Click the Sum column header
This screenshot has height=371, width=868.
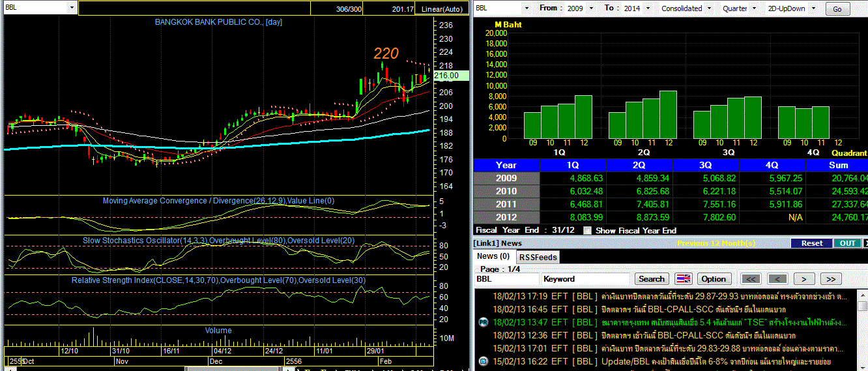point(837,165)
